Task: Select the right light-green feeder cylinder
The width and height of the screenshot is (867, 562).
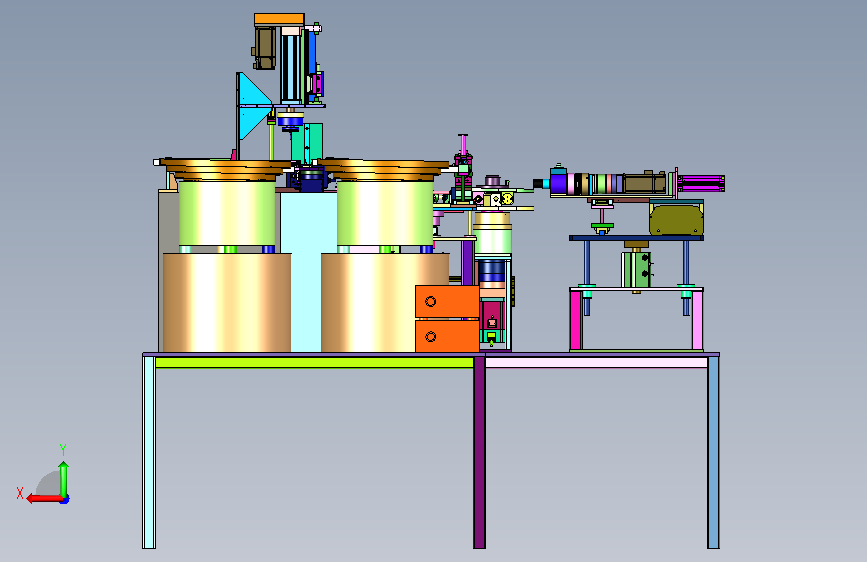Action: 385,213
